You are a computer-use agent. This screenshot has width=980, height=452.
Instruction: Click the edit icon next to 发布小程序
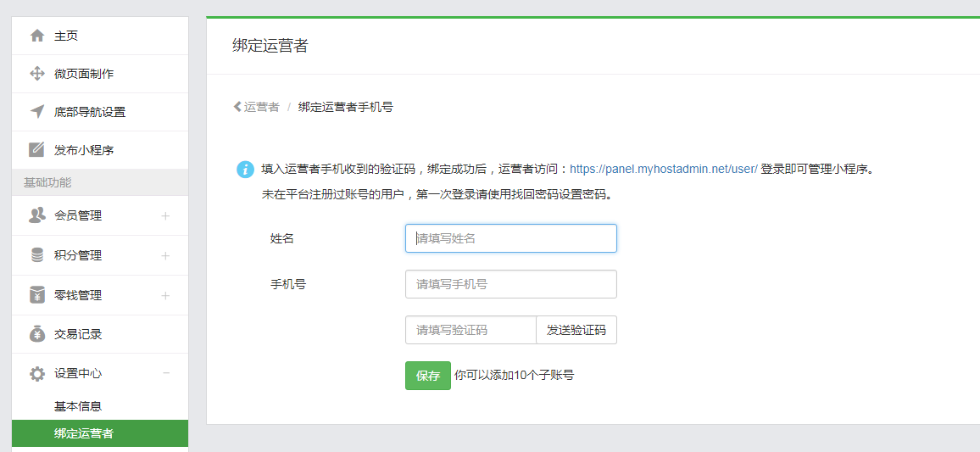(x=37, y=150)
